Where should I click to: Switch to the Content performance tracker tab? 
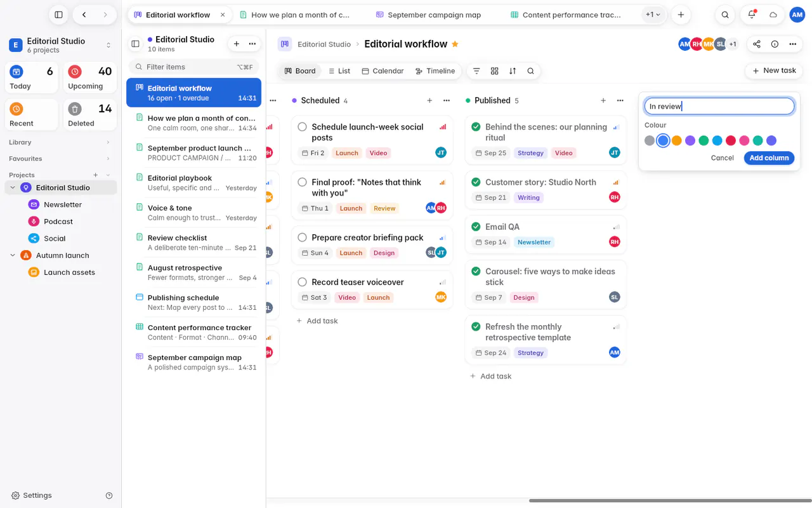coord(566,15)
